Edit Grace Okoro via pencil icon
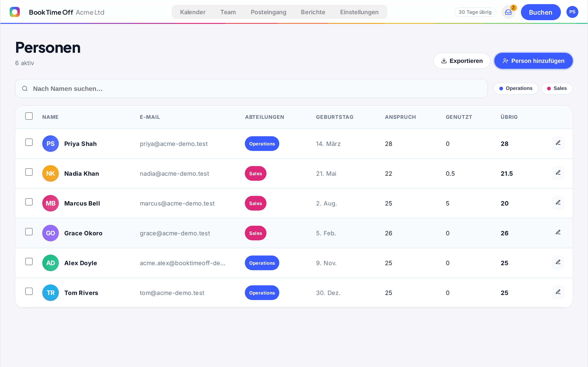Image resolution: width=588 pixels, height=367 pixels. 558,233
